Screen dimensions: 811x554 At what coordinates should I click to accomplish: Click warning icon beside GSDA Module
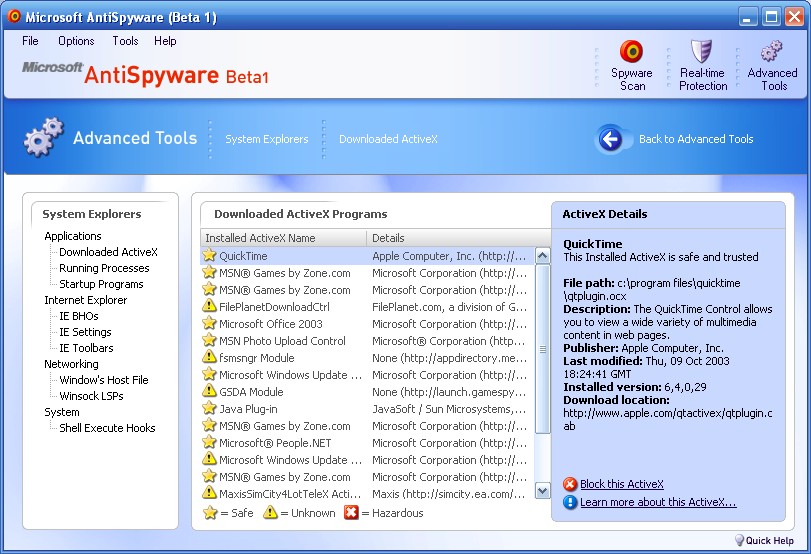click(x=209, y=392)
